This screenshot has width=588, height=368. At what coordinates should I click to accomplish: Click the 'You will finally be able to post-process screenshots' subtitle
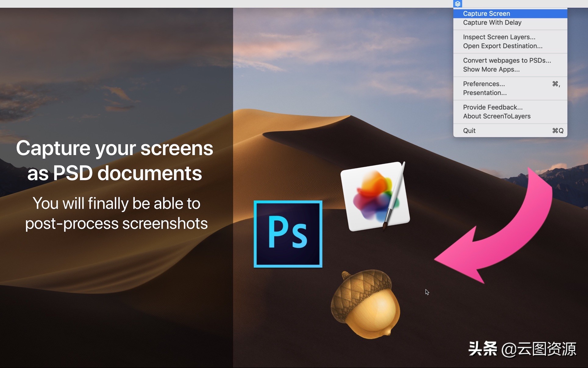(116, 213)
